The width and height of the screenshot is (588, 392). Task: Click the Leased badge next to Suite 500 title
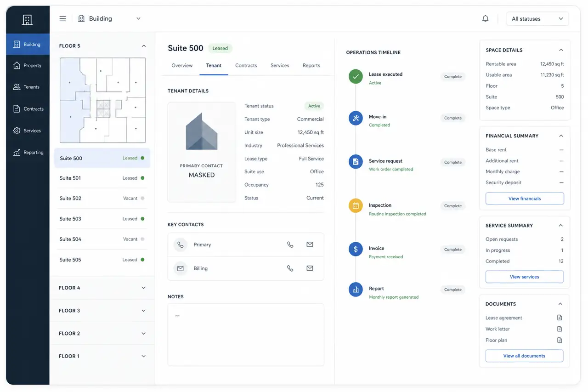[x=220, y=48]
